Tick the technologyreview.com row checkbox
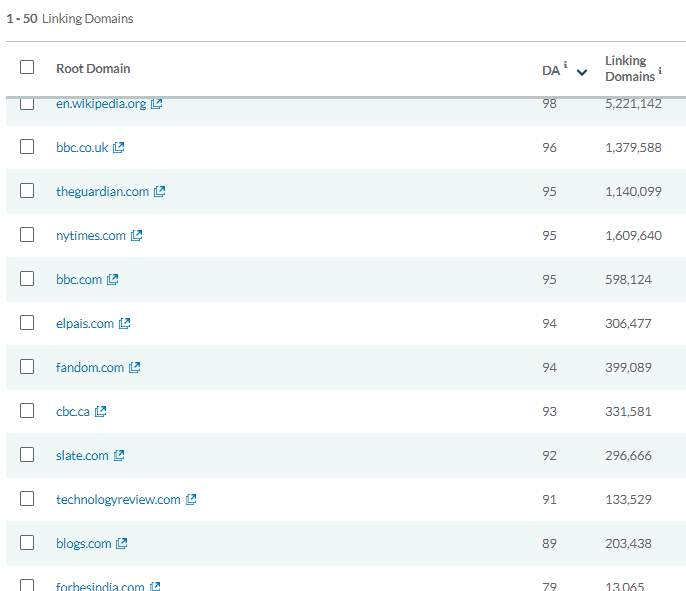The image size is (686, 591). 27,498
